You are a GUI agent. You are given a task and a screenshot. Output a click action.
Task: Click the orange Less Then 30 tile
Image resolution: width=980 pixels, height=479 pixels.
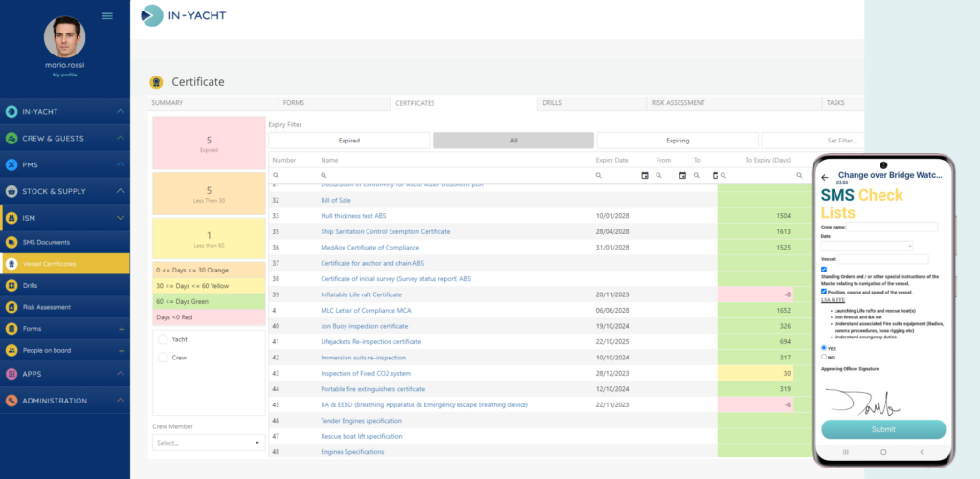pyautogui.click(x=209, y=193)
